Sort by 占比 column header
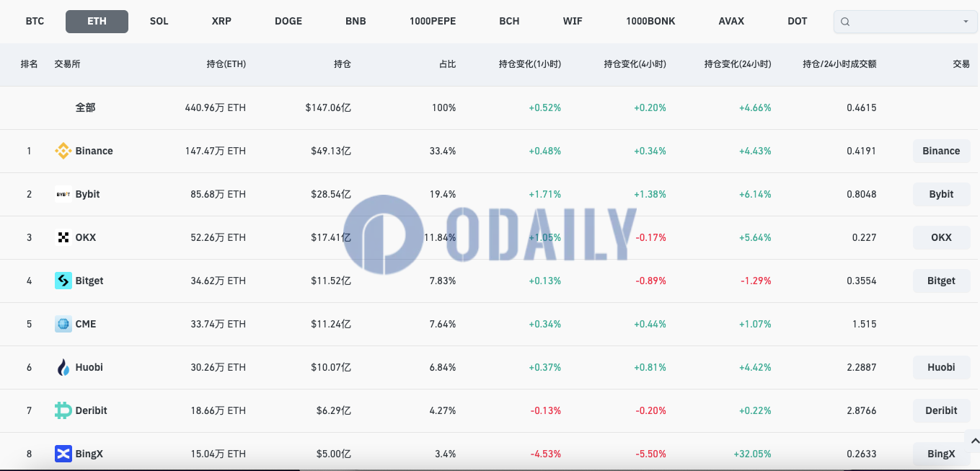Viewport: 980px width, 471px height. [x=447, y=64]
